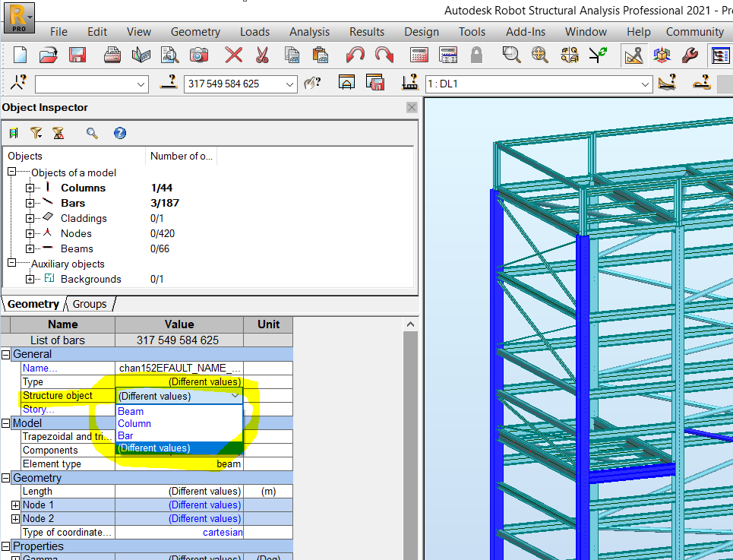
Task: Switch to the Groups tab
Action: pos(89,303)
